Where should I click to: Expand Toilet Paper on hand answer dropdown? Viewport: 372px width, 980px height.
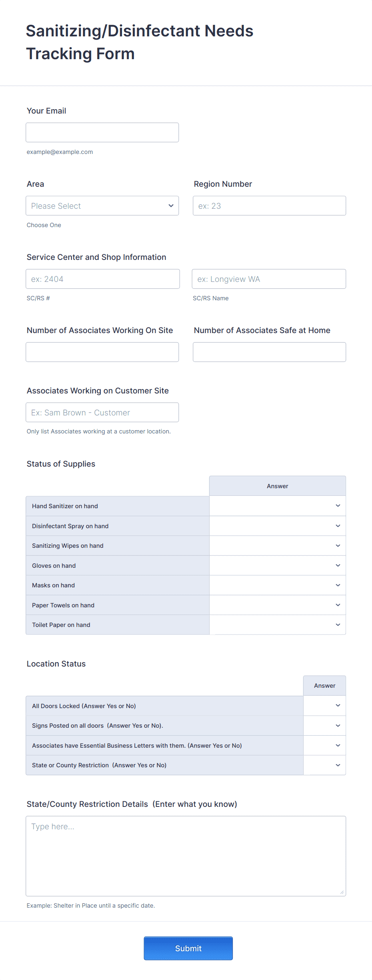click(x=278, y=625)
